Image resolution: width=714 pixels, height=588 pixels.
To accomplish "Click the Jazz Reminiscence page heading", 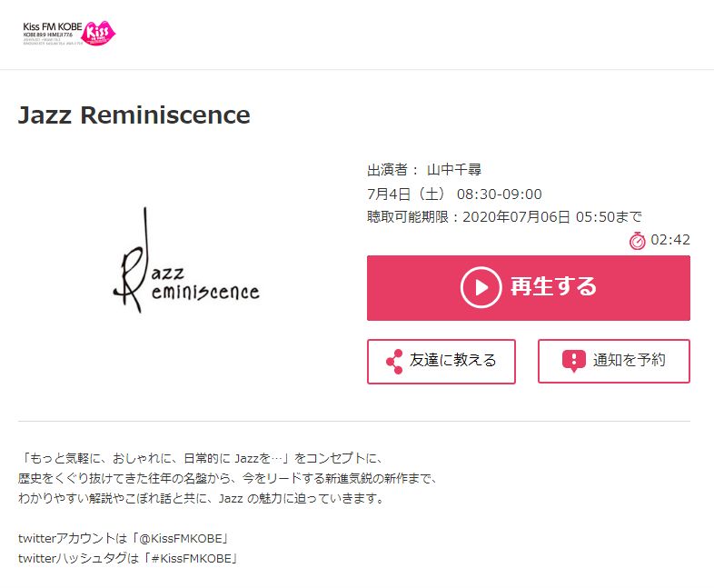I will coord(134,115).
